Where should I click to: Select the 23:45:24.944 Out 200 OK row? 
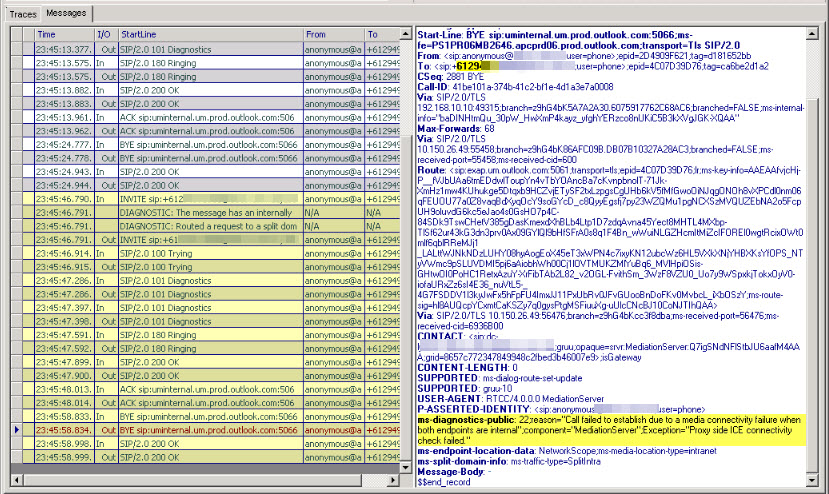pyautogui.click(x=206, y=186)
